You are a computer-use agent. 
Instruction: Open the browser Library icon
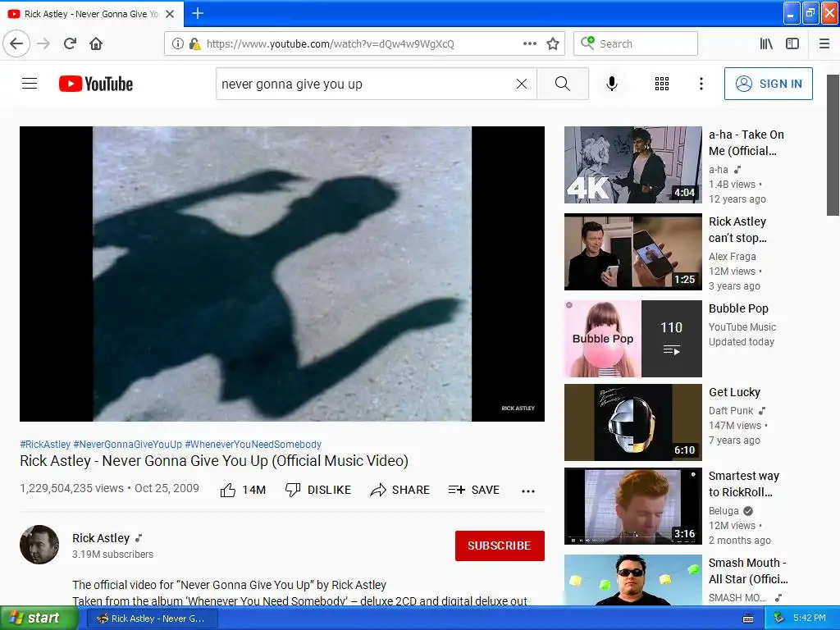[767, 44]
